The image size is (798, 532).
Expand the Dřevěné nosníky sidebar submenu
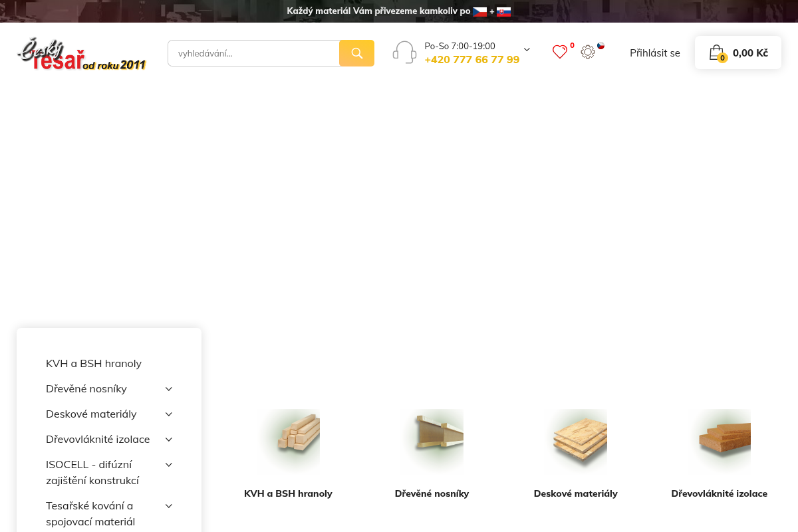click(x=169, y=389)
